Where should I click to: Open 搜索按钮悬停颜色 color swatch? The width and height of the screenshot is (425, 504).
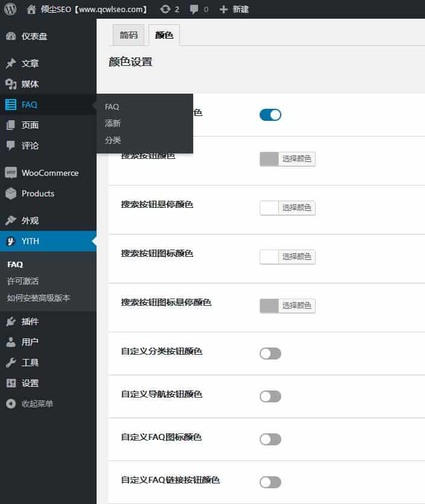click(x=269, y=208)
